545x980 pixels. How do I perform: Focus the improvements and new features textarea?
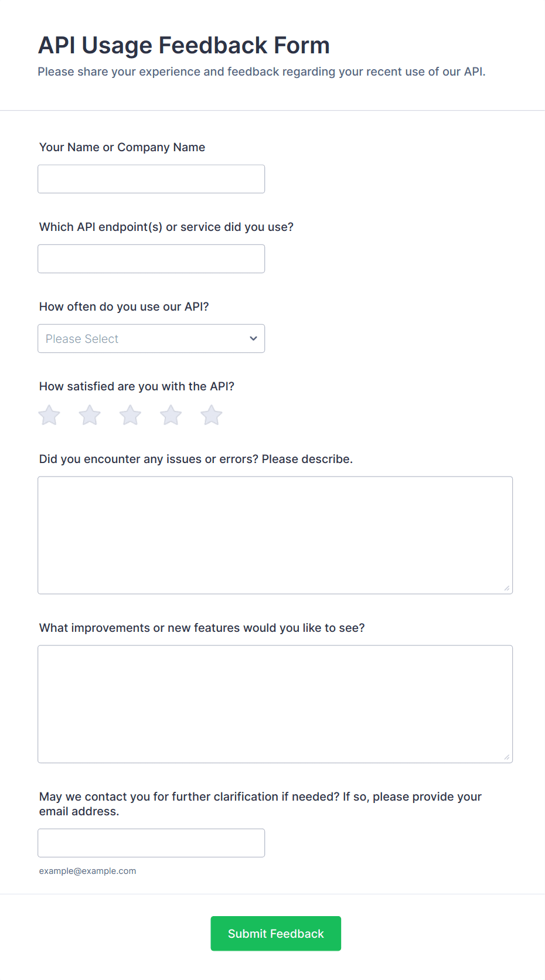point(275,704)
